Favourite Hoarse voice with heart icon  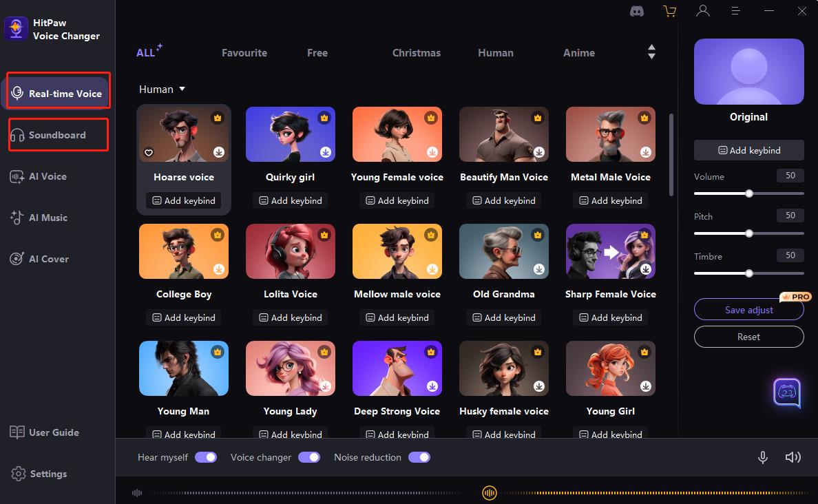click(149, 153)
